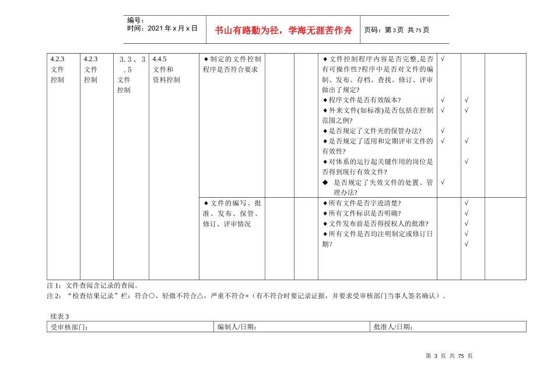Click the note '注1: 文件查阅含记录的查阅。'
Image resolution: width=554 pixels, height=392 pixels.
pyautogui.click(x=94, y=286)
